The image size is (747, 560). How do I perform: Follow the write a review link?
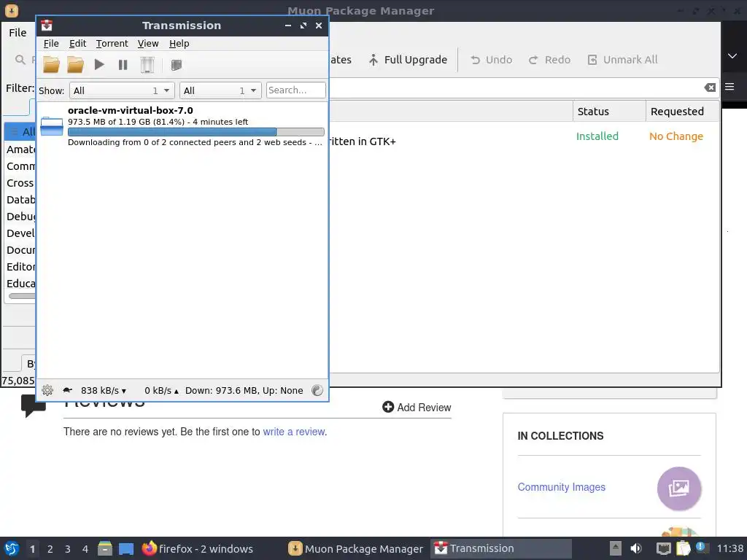point(294,432)
